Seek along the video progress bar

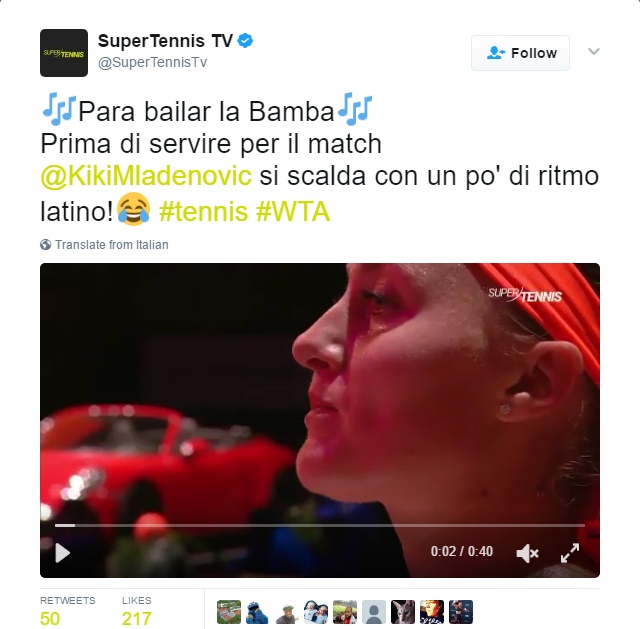coord(320,525)
